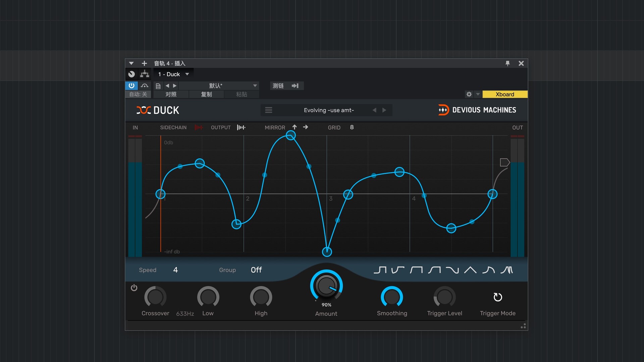This screenshot has height=362, width=644.
Task: Mirror the curve vertically with up arrow
Action: pos(294,127)
